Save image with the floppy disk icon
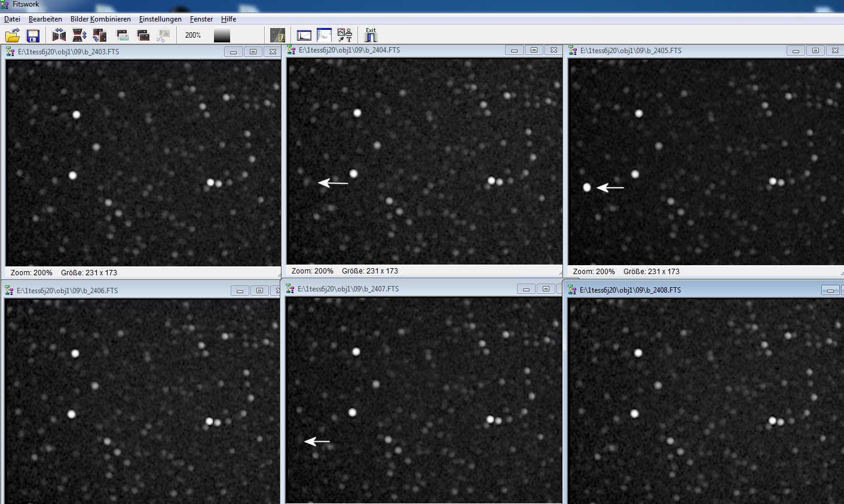Image resolution: width=844 pixels, height=504 pixels. click(x=33, y=35)
